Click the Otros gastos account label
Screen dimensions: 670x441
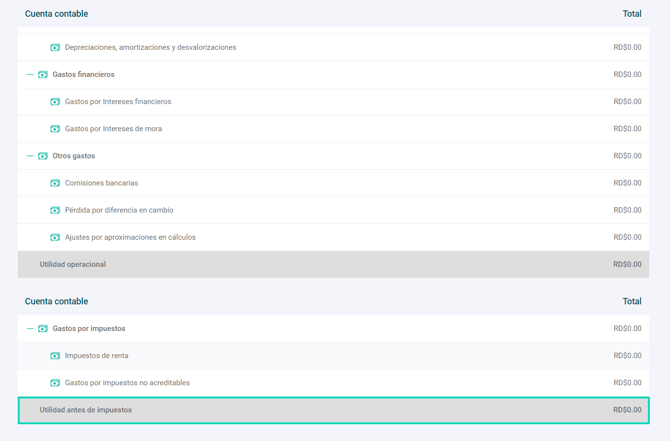(x=74, y=156)
